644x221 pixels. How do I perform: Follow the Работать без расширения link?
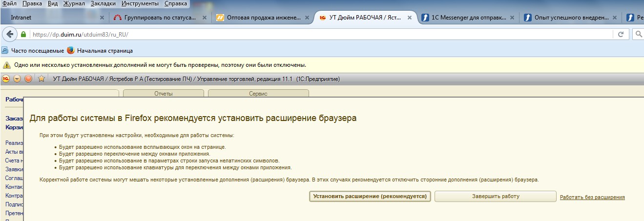point(592,197)
